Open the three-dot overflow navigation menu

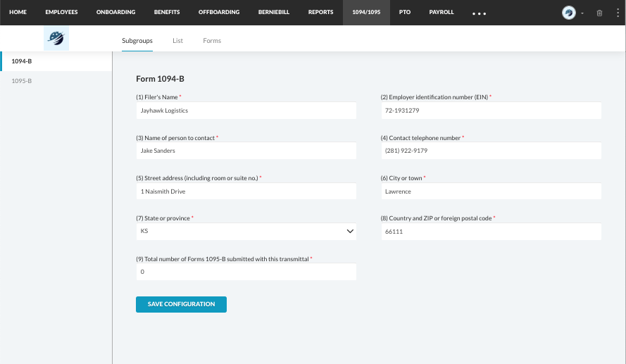pos(479,13)
